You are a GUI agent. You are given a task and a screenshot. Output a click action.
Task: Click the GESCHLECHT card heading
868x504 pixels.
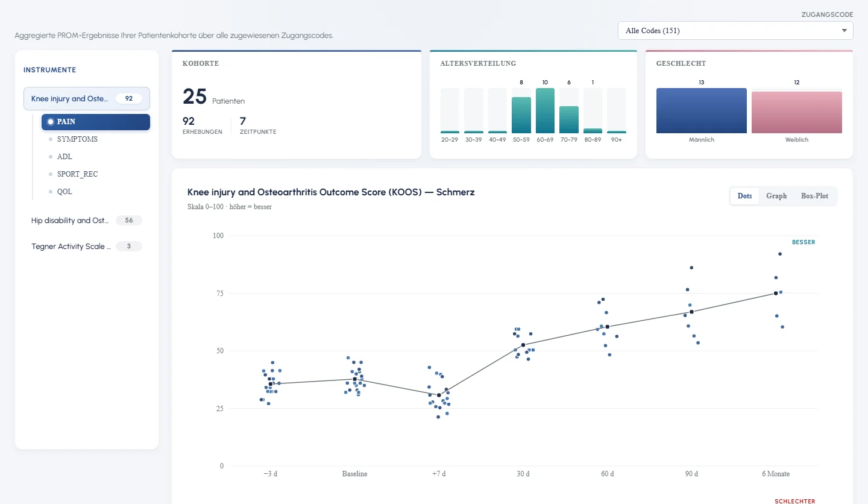coord(681,63)
